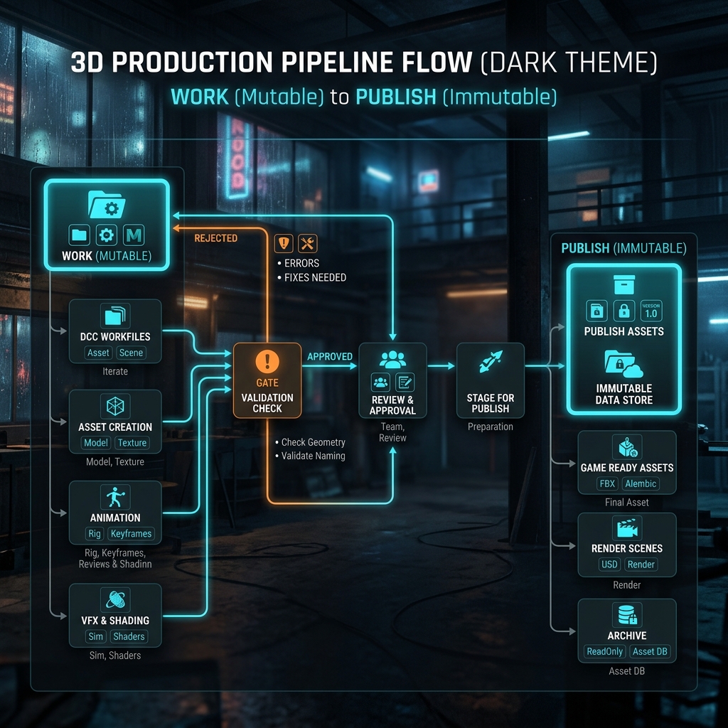Click the rocket icon in Stage for Publish
This screenshot has width=728, height=728.
pos(491,362)
